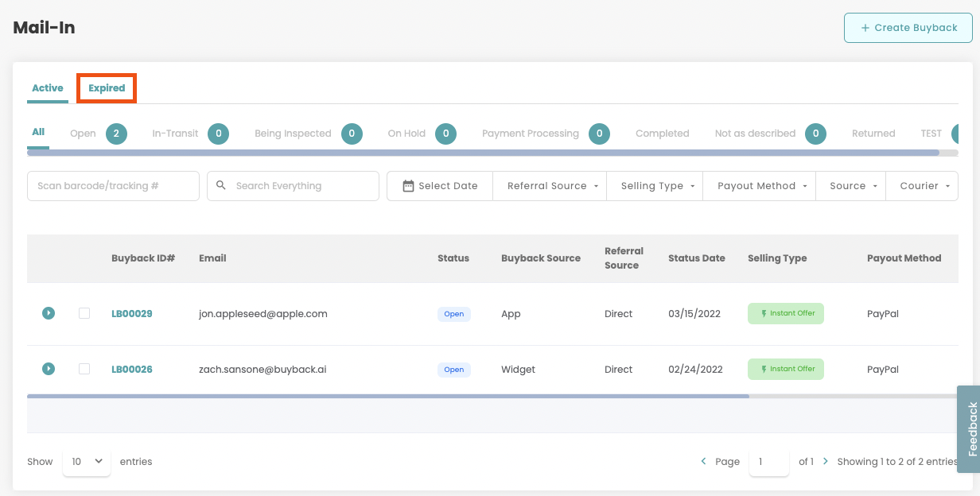Open the Feedback side tab
The width and height of the screenshot is (980, 496).
click(x=969, y=429)
